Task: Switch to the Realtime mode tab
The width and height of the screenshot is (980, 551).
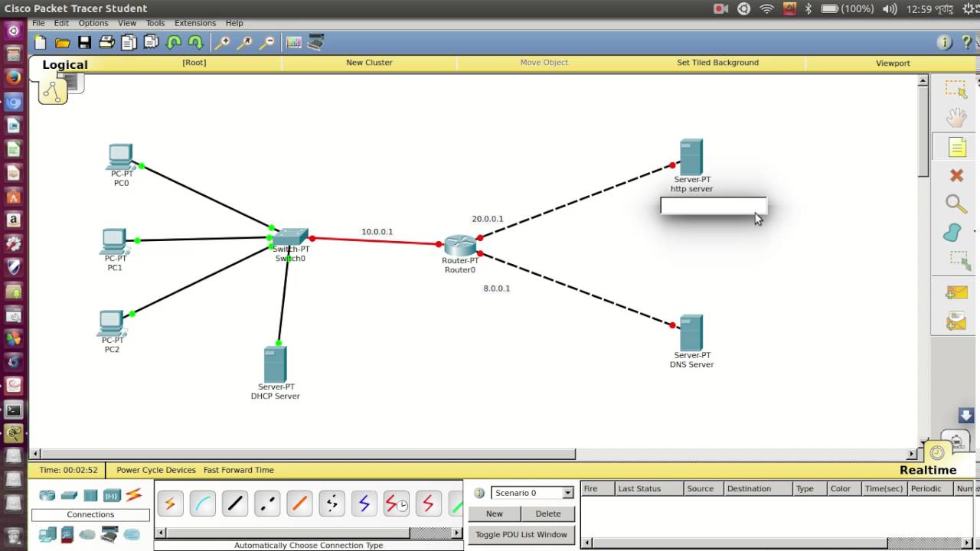Action: (x=928, y=470)
